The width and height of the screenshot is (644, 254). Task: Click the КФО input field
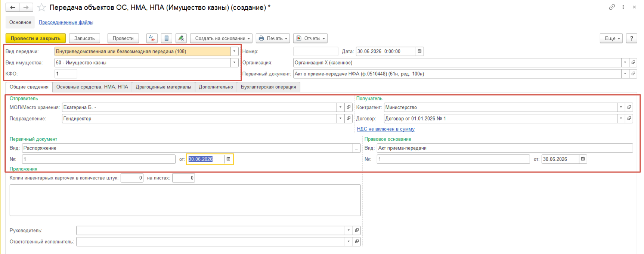[66, 74]
